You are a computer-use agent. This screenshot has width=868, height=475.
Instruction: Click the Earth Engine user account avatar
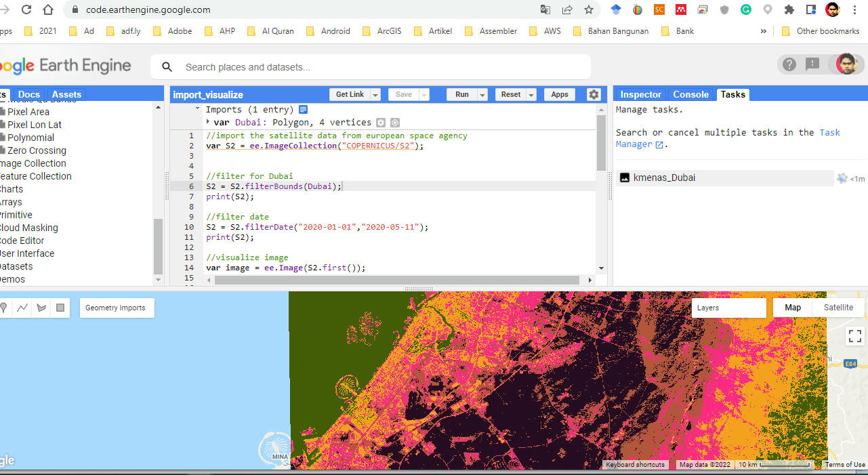tap(846, 64)
